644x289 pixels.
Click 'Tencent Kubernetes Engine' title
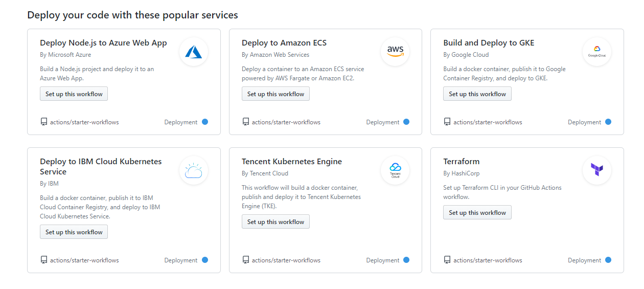coord(292,162)
